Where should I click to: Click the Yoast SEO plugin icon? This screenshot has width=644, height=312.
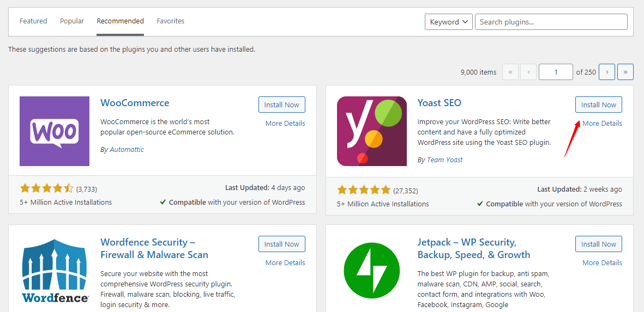[371, 131]
